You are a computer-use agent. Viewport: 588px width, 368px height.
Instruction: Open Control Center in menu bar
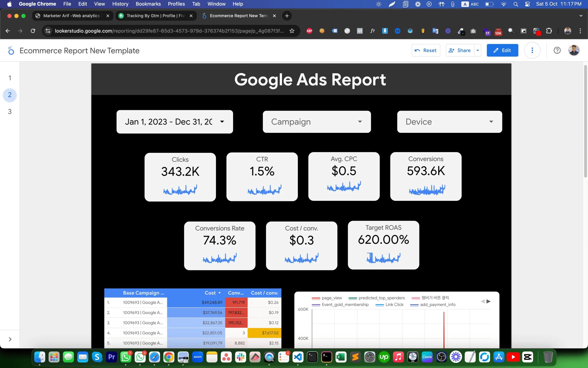[527, 4]
